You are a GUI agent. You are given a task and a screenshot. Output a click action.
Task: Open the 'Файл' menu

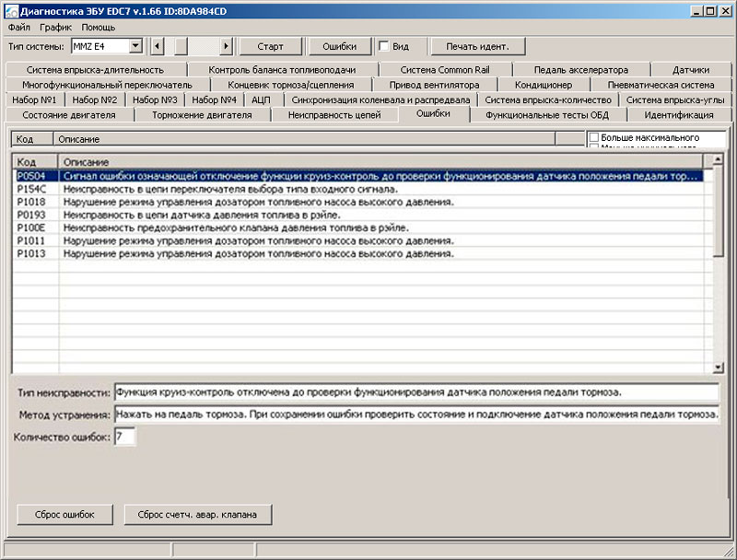pos(18,28)
